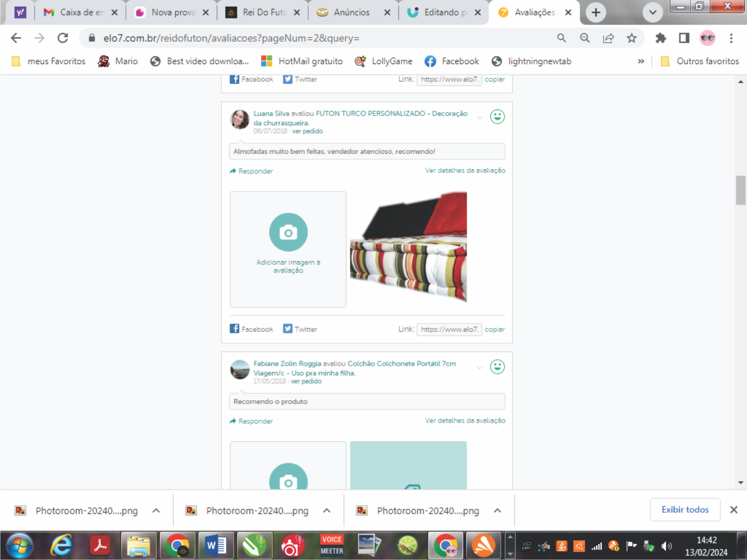The width and height of the screenshot is (747, 560).
Task: Open the Outros favoritos folder
Action: [x=700, y=61]
